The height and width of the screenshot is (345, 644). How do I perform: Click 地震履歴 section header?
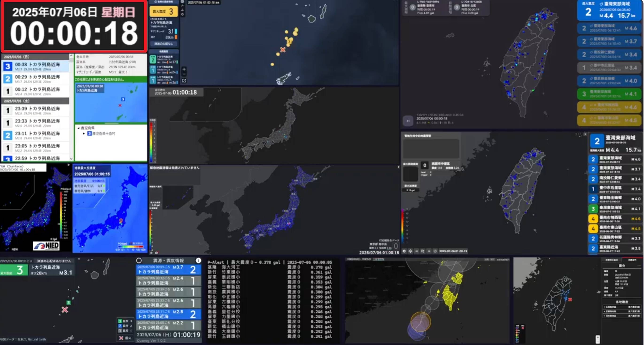pyautogui.click(x=164, y=51)
